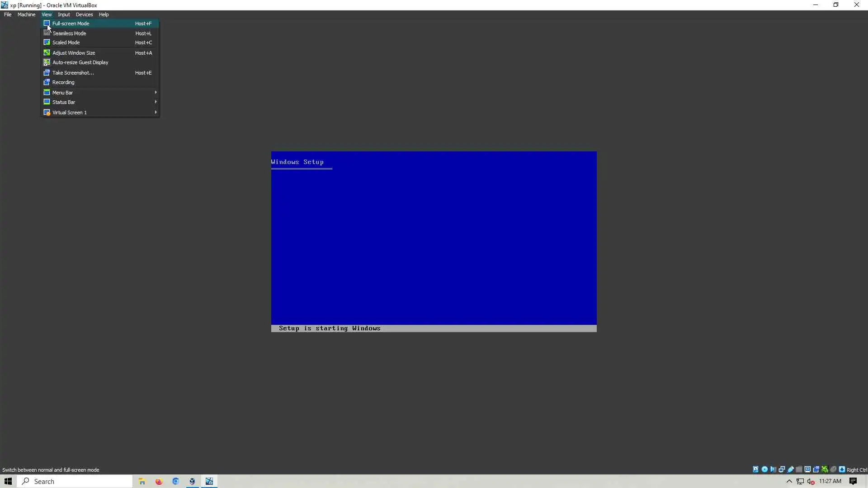The width and height of the screenshot is (868, 488).
Task: Choose Take Screenshot from View menu
Action: click(x=73, y=73)
